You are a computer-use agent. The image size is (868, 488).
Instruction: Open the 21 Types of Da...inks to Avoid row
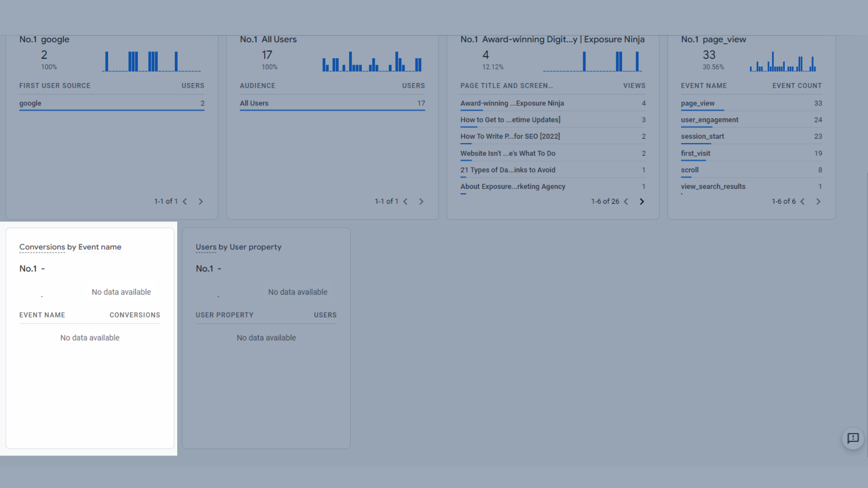(508, 170)
